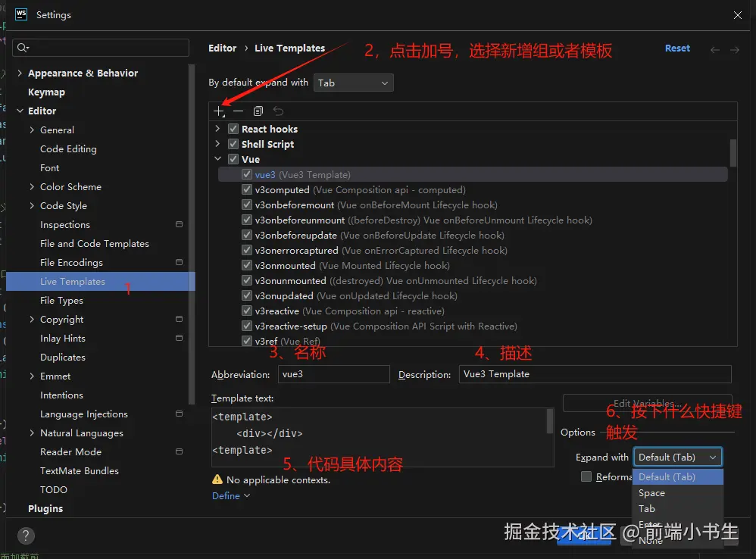
Task: Click project-level icon beside File Encodings
Action: pos(179,262)
